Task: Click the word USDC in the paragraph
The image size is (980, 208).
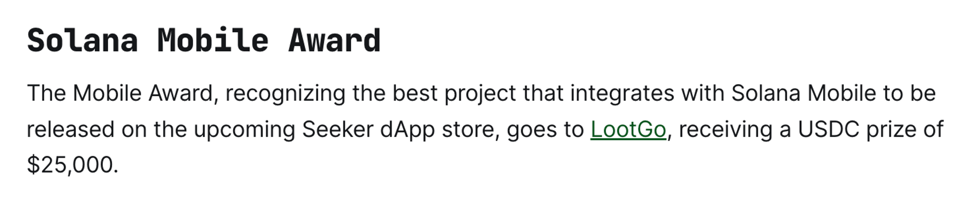Action: (x=829, y=129)
